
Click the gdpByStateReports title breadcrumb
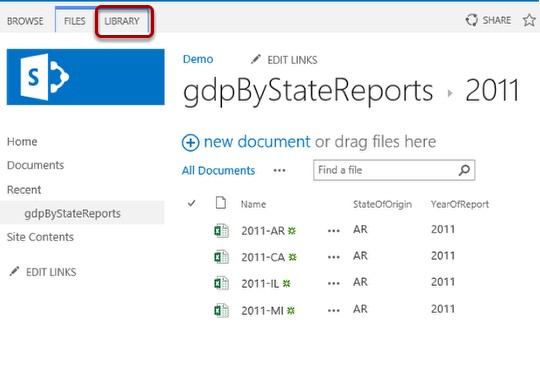point(308,91)
